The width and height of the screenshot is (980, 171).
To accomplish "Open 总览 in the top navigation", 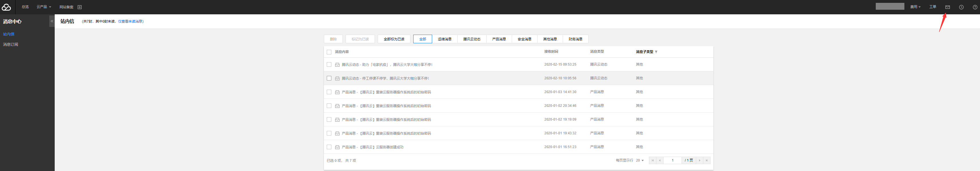I will [x=25, y=7].
